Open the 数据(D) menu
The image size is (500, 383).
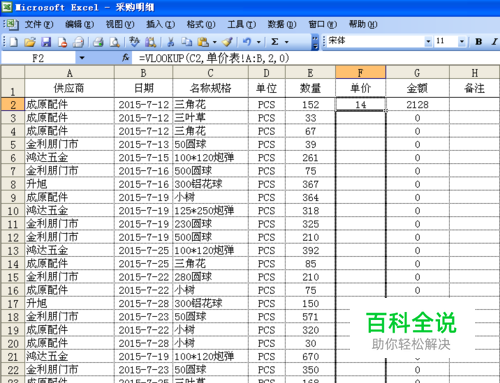pyautogui.click(x=282, y=24)
